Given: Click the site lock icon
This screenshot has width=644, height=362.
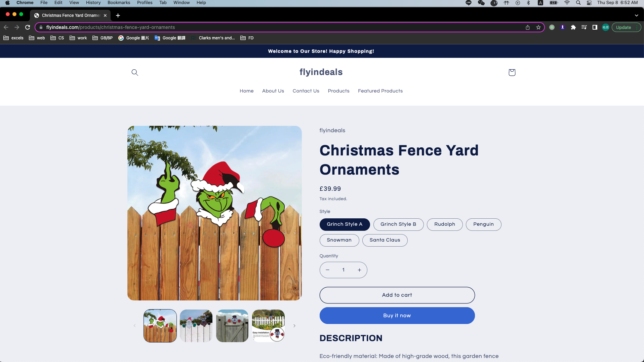Looking at the screenshot, I should point(41,27).
